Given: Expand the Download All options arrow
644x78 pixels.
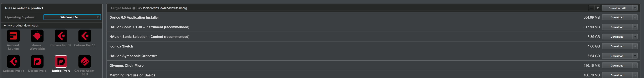Looking at the screenshot, I should point(635,8).
